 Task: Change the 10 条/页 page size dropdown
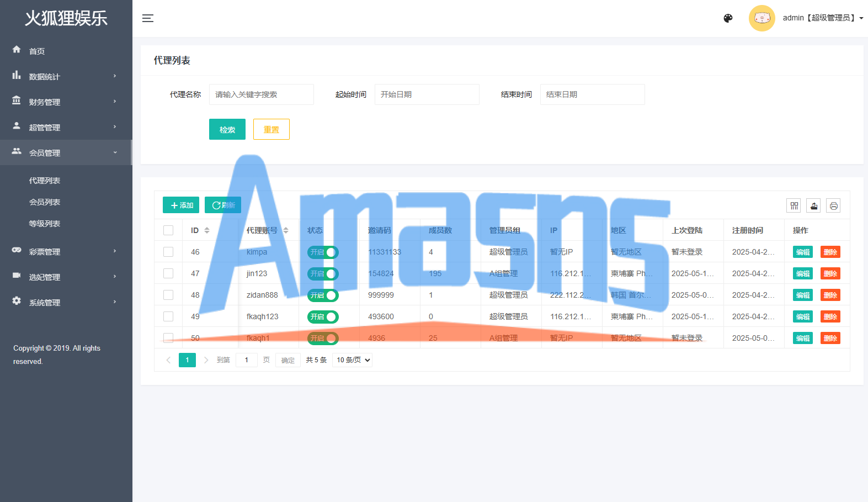click(353, 360)
